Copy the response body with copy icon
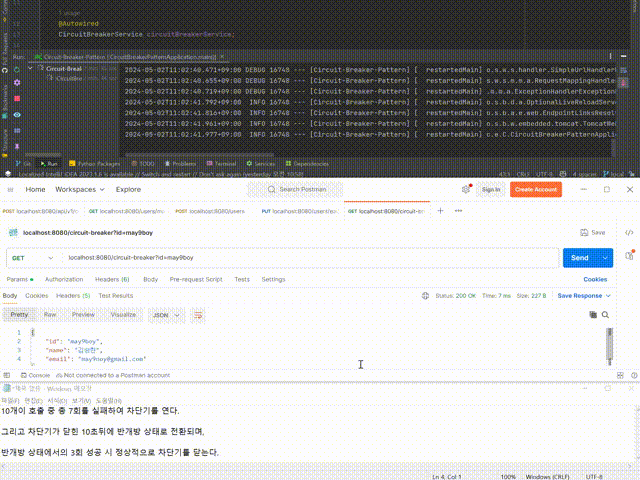 (593, 314)
